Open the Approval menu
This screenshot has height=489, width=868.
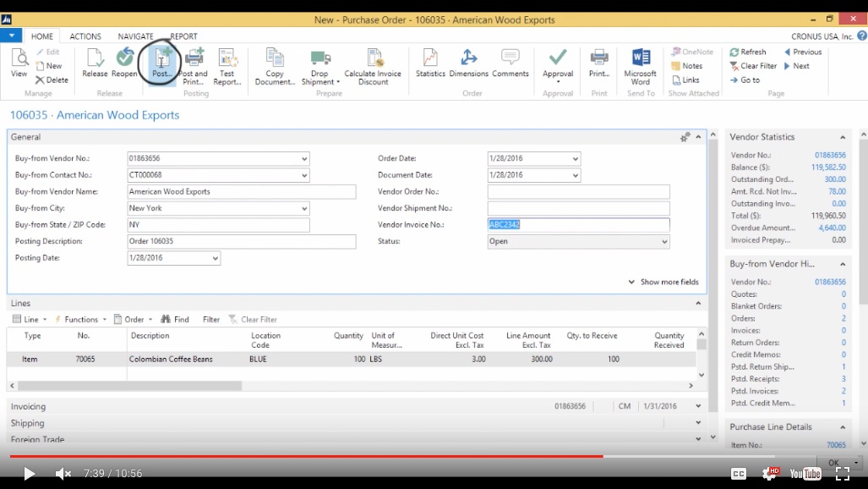[x=558, y=67]
